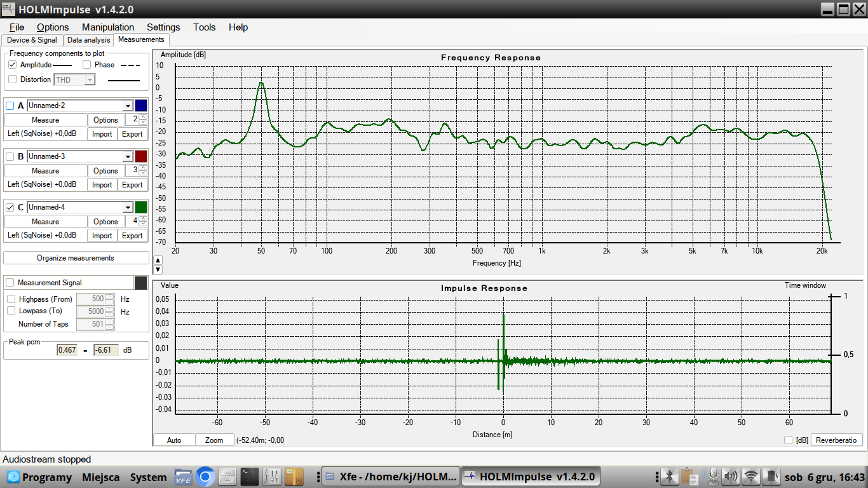The height and width of the screenshot is (488, 868).
Task: Expand the Unnamed-3 slot B dropdown
Action: tap(127, 156)
